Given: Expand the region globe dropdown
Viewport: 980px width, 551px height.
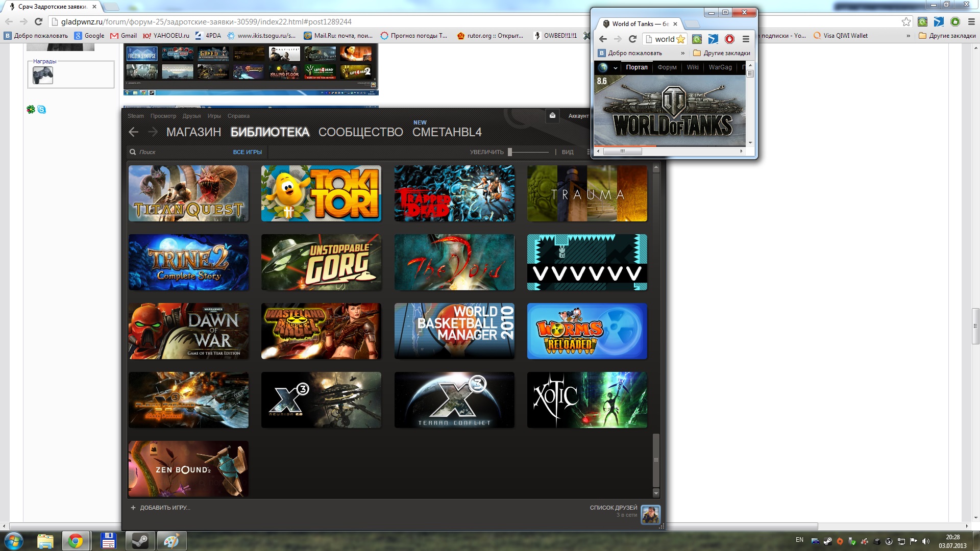Looking at the screenshot, I should click(616, 68).
